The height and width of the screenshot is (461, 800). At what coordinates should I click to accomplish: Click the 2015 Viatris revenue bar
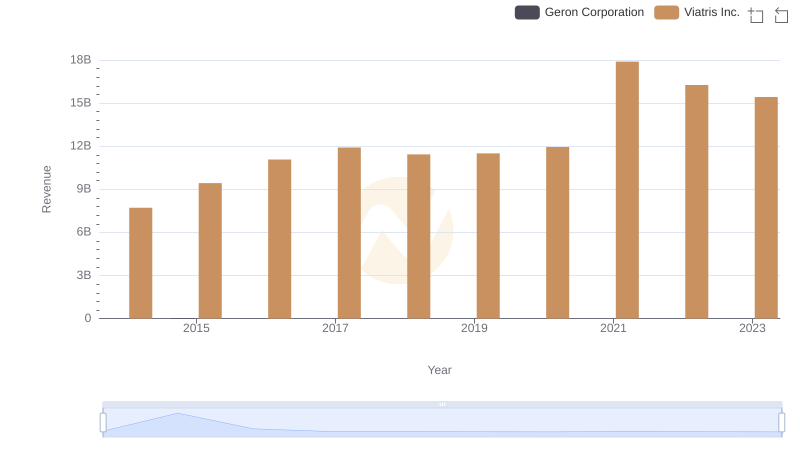(x=210, y=250)
